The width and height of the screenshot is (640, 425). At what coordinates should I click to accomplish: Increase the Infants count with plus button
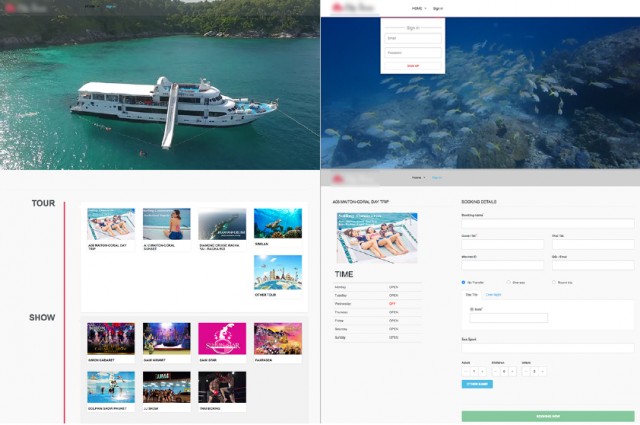[543, 371]
